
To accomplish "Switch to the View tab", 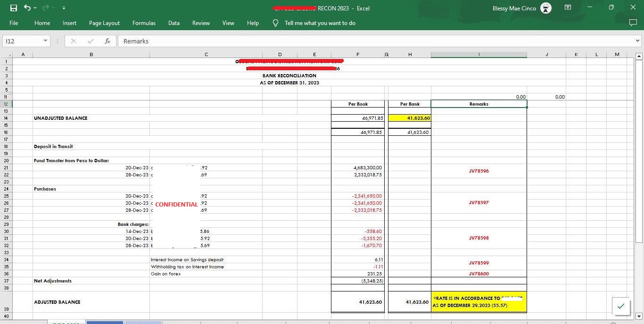I will [228, 23].
